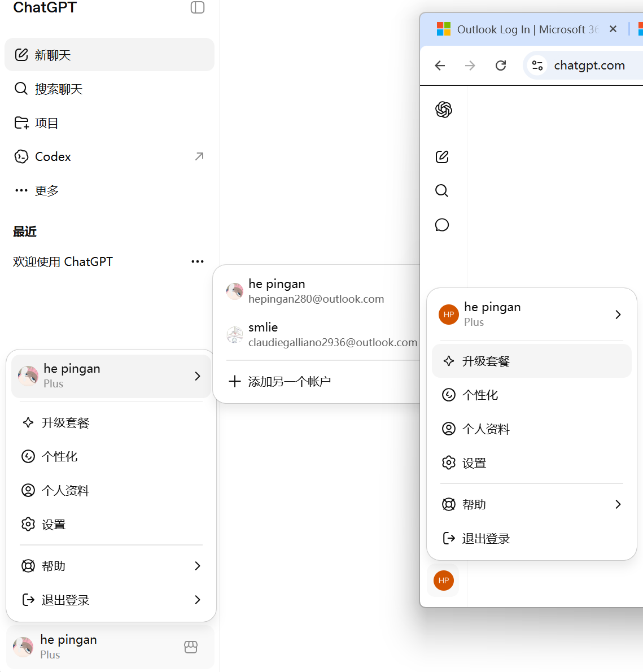
Task: Click the icon right of bottom he pingan Plus
Action: pos(191,647)
